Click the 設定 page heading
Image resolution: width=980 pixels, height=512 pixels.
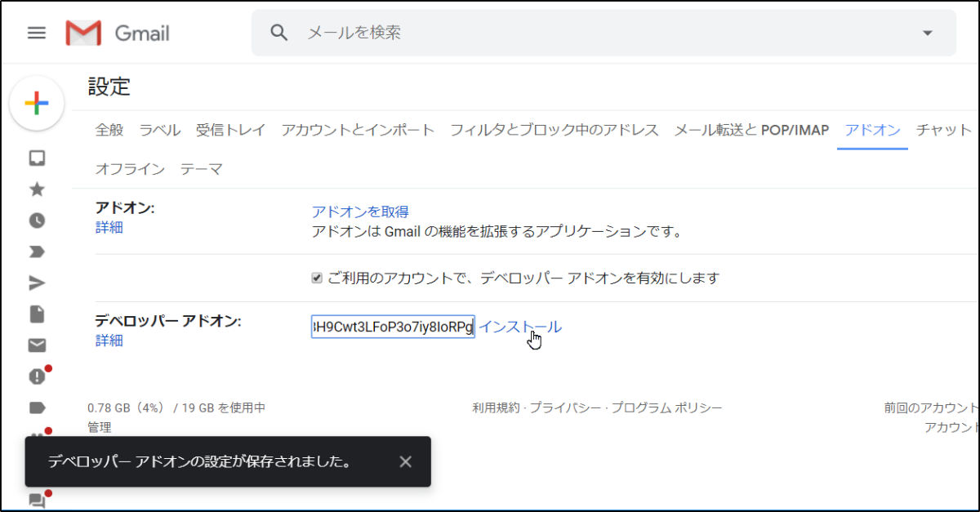point(109,86)
